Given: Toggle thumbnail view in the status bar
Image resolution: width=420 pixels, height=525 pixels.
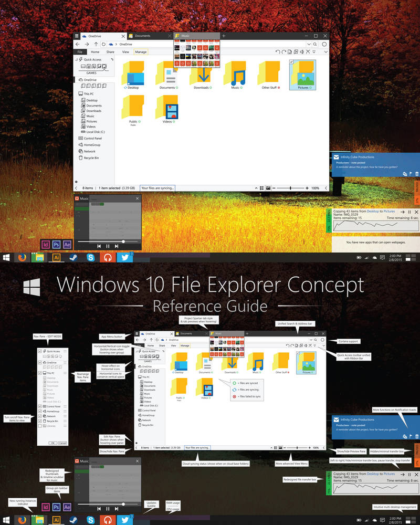Looking at the screenshot, I should coord(268,188).
